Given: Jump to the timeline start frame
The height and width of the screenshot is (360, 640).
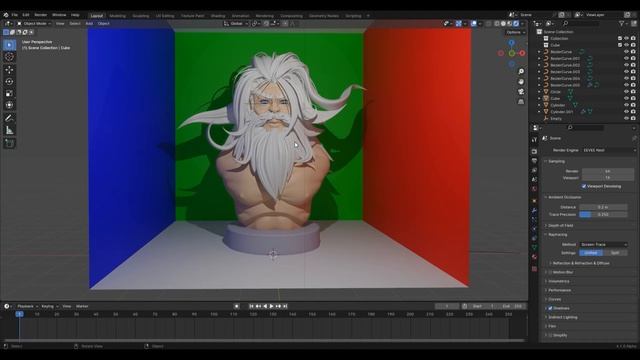Looking at the screenshot, I should pyautogui.click(x=251, y=306).
